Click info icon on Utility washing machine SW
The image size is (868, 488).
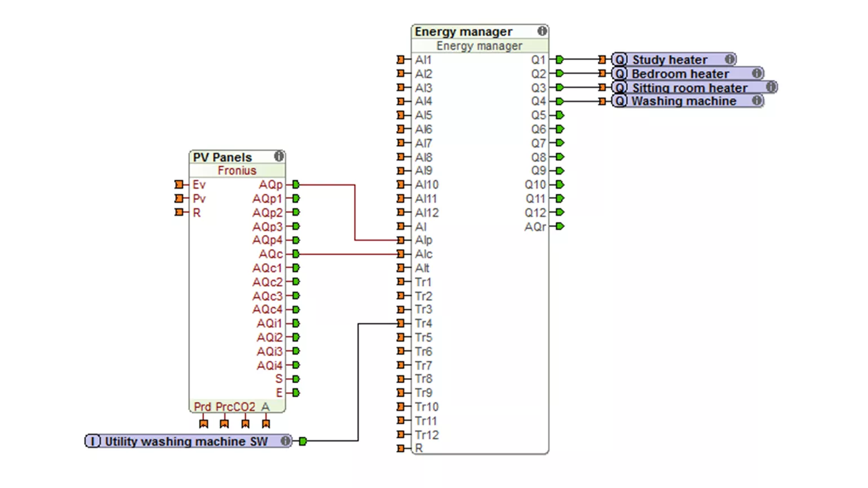[286, 441]
